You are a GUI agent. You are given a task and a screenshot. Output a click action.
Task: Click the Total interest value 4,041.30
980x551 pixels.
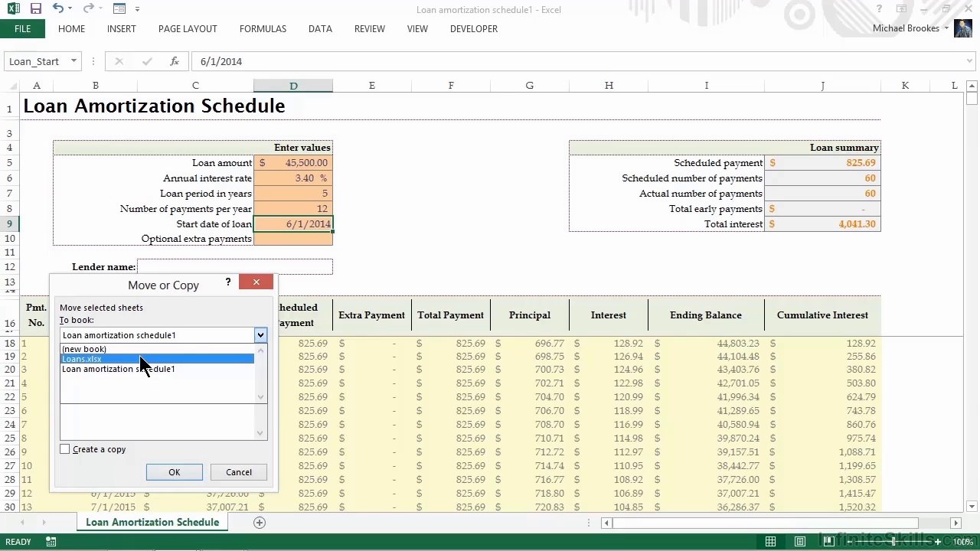coord(822,224)
